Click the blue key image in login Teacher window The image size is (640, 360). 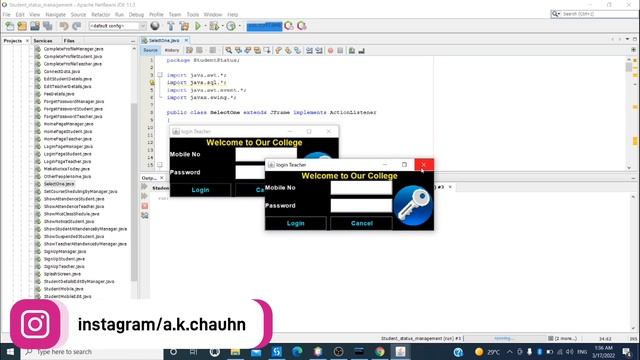413,205
